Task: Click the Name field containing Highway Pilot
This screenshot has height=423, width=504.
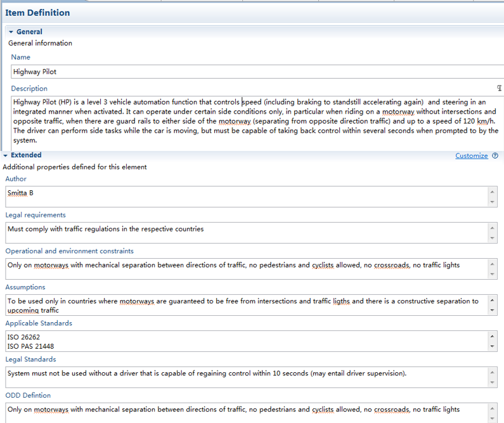Action: point(254,72)
